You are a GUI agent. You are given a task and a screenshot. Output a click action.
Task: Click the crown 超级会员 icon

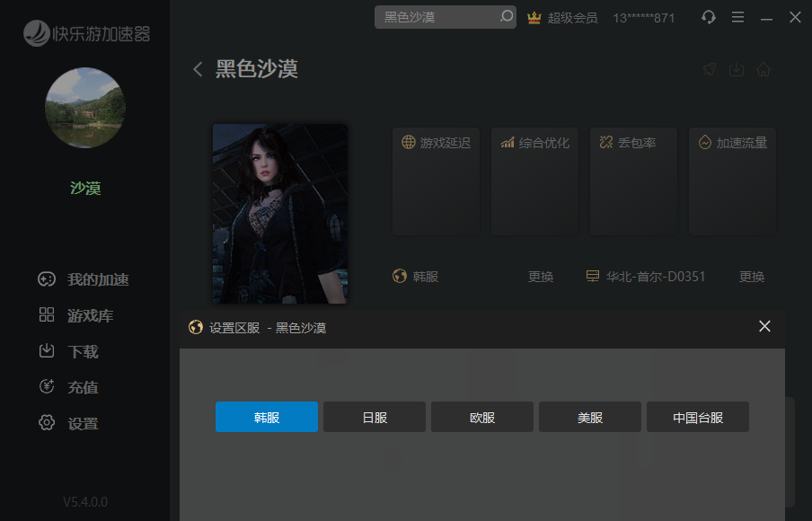click(x=534, y=18)
